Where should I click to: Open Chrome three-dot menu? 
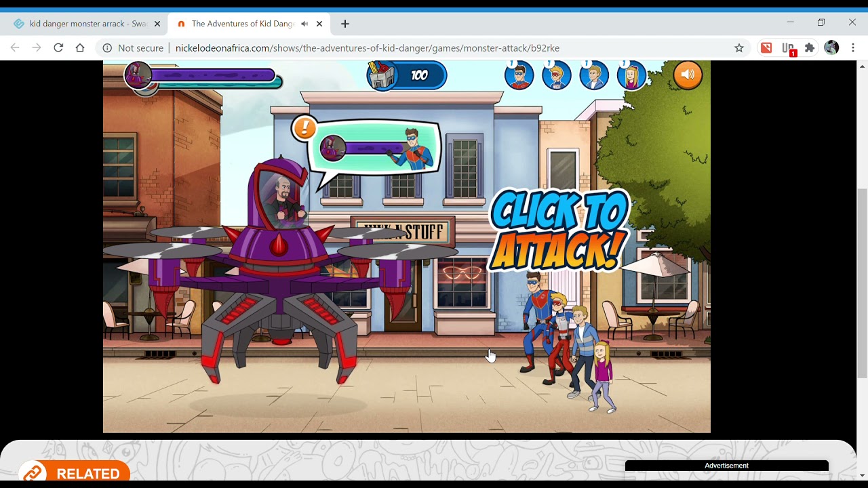coord(853,48)
